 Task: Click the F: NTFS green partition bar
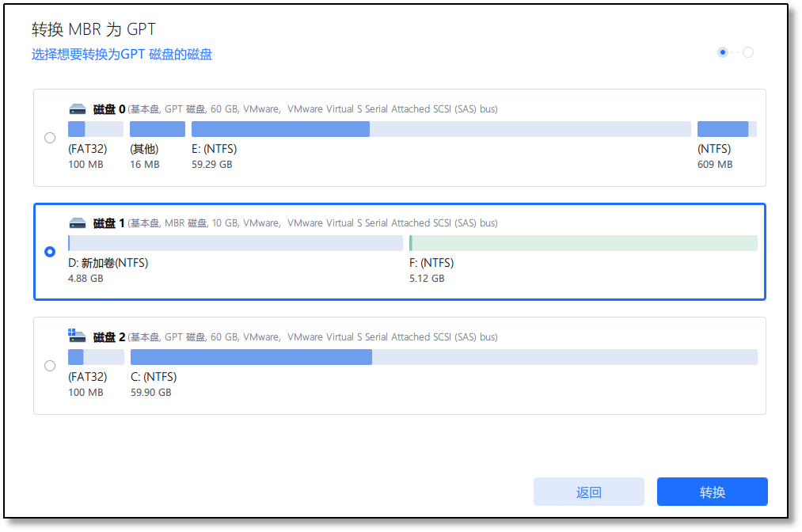583,243
